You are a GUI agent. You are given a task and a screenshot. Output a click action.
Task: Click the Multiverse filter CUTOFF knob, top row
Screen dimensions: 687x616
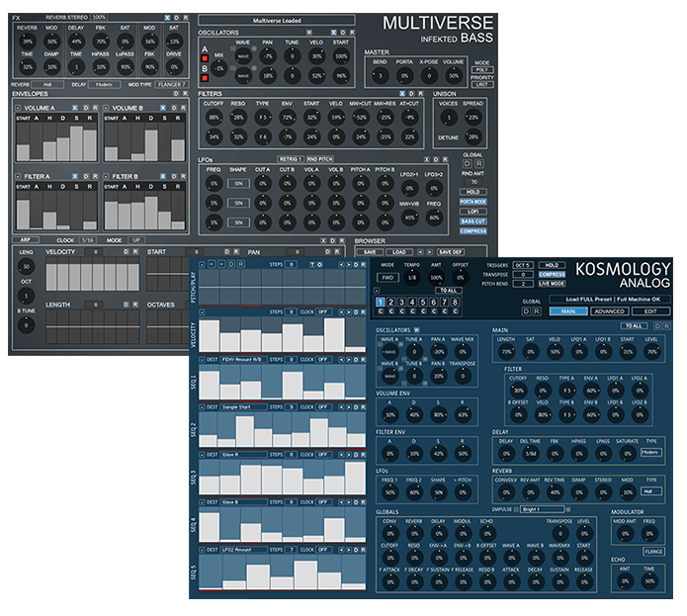coord(215,118)
